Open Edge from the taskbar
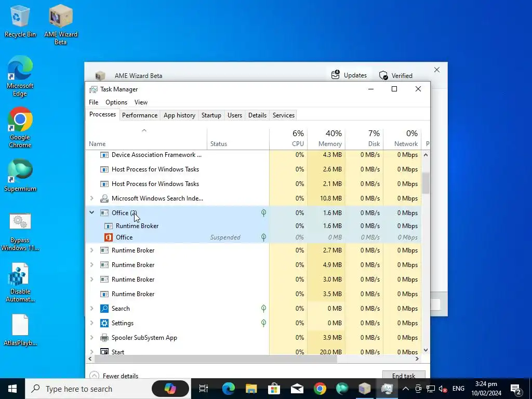This screenshot has width=532, height=399. (x=229, y=389)
